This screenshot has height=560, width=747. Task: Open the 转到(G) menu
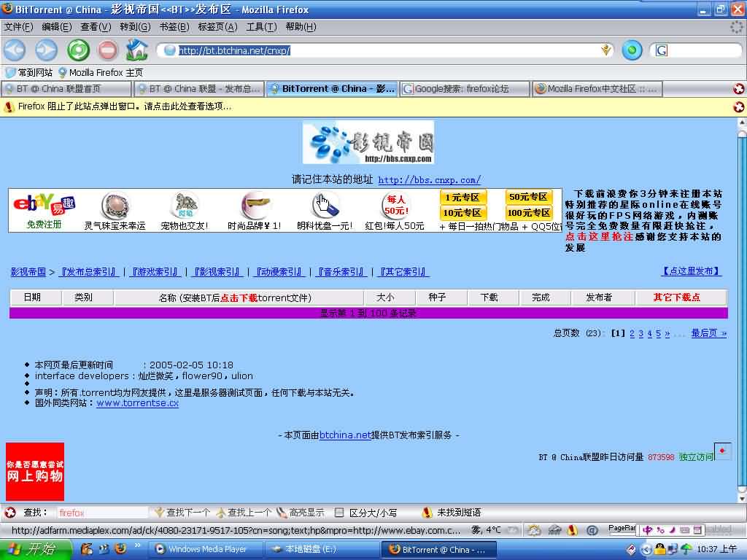coord(135,27)
